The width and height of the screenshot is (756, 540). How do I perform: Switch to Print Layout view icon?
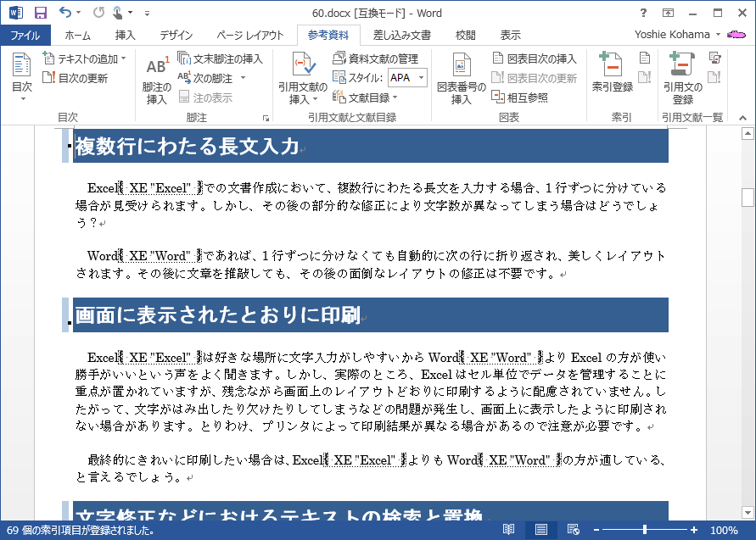(x=541, y=530)
